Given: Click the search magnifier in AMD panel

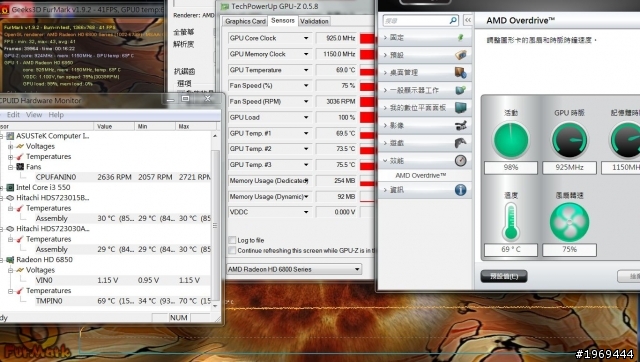Looking at the screenshot, I should coord(453,20).
